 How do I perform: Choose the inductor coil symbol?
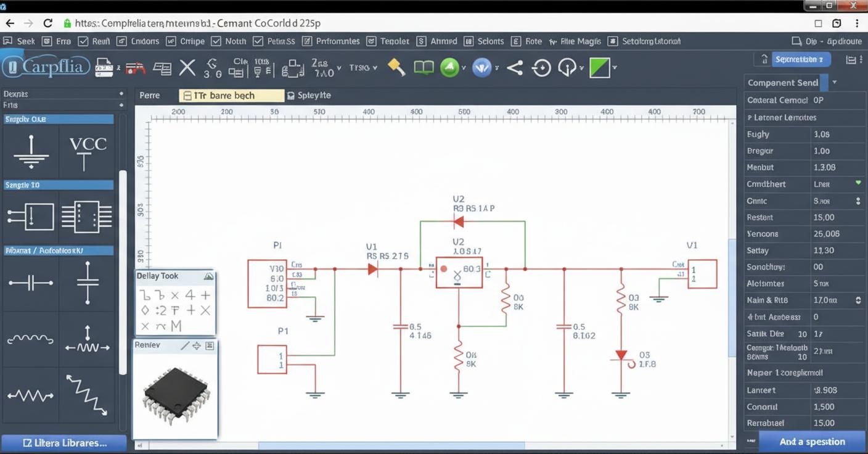31,339
